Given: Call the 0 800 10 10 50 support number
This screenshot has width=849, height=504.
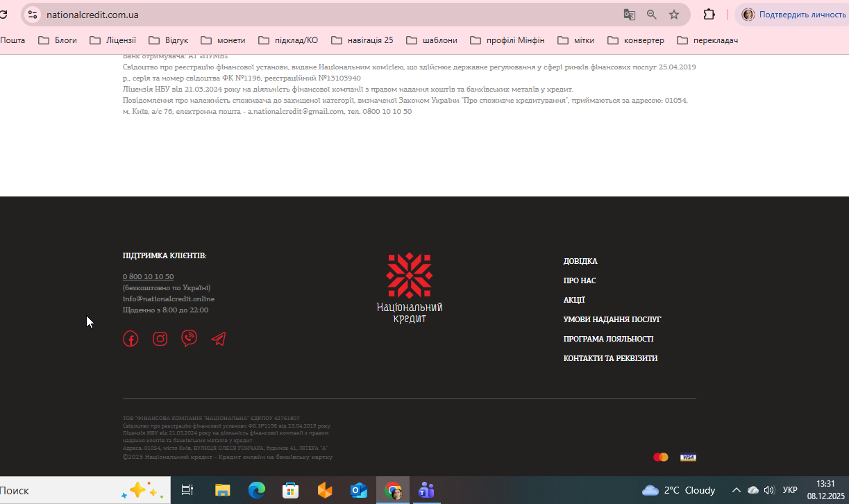Looking at the screenshot, I should tap(149, 276).
